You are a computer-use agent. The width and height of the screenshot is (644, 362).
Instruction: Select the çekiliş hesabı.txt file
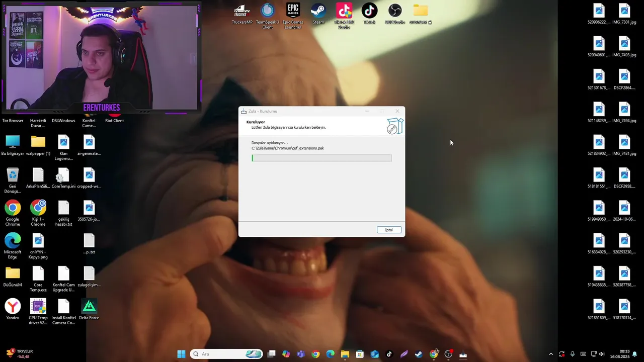63,213
